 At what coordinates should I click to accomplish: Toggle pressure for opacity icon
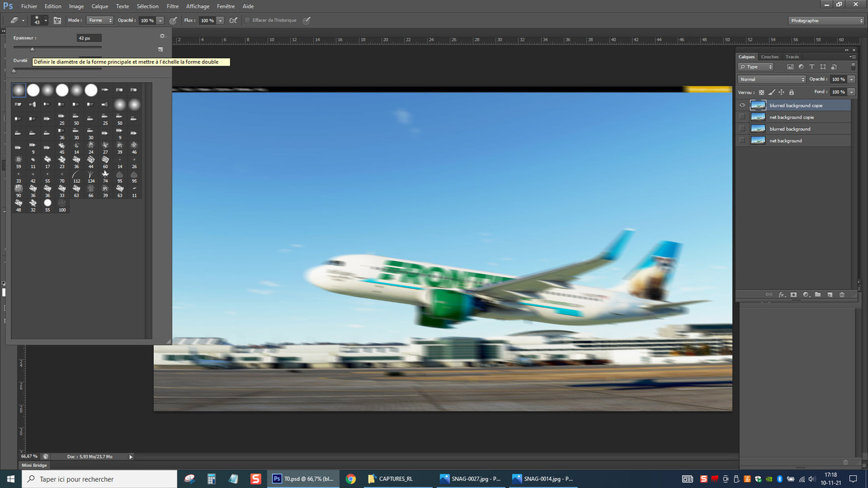tap(174, 20)
